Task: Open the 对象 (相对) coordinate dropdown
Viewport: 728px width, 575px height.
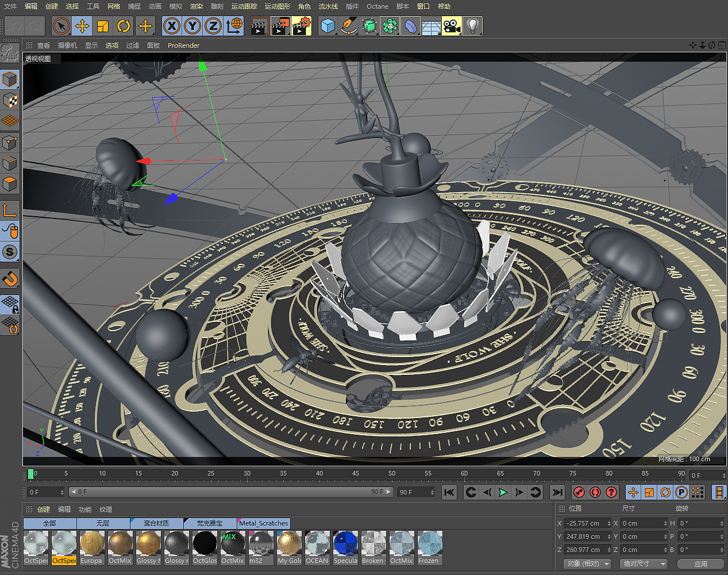Action: coord(587,564)
